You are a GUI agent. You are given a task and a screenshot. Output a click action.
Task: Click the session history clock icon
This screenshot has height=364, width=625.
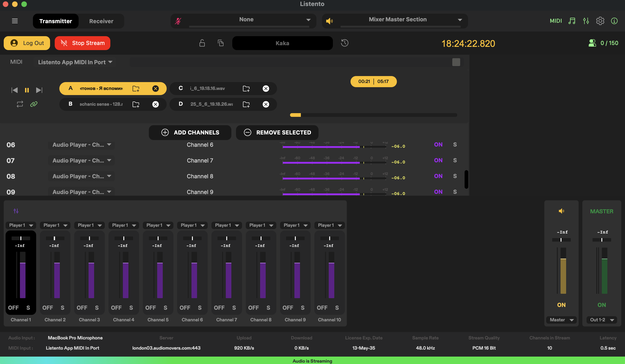pos(344,43)
